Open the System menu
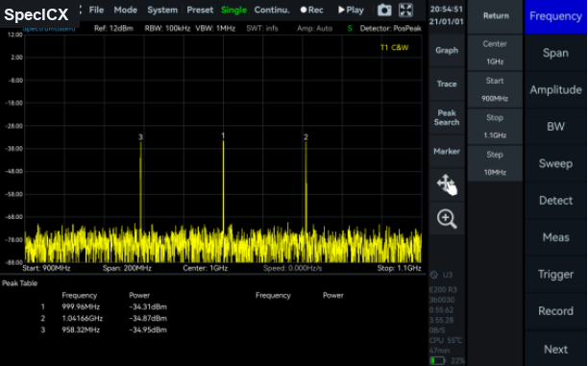The width and height of the screenshot is (588, 366). (162, 11)
